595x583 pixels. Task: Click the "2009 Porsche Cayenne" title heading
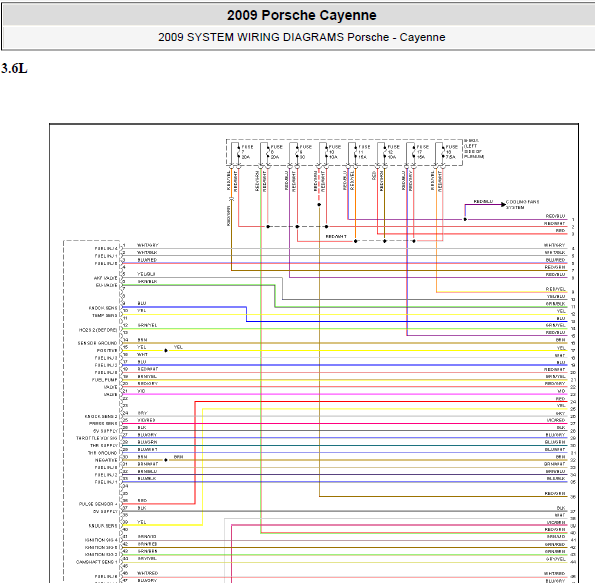click(x=302, y=15)
